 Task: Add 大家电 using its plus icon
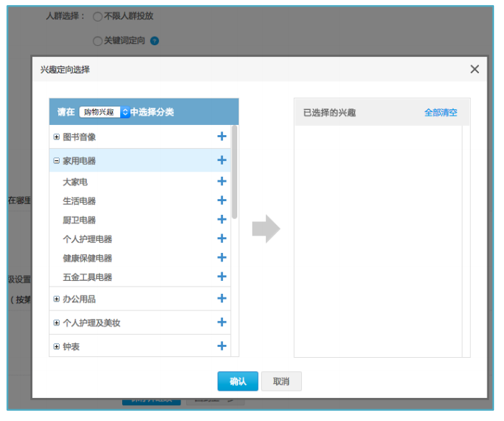coord(221,182)
